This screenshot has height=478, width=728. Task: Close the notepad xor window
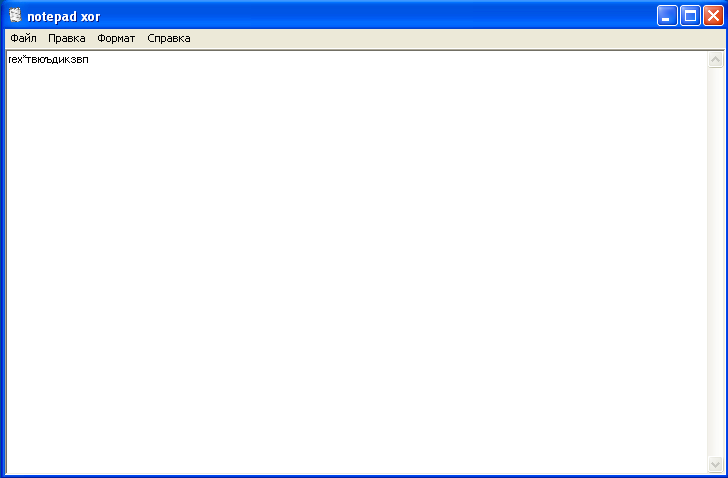click(x=714, y=16)
